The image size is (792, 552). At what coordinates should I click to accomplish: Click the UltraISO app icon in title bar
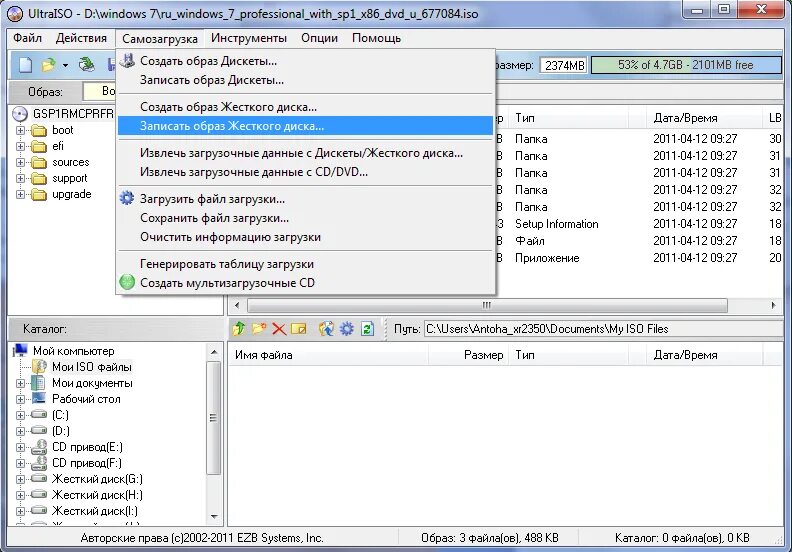[x=15, y=14]
